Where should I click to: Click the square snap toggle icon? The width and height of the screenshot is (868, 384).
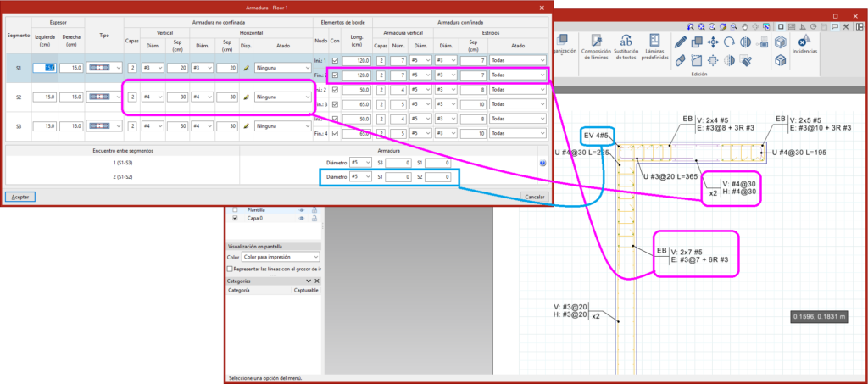pyautogui.click(x=781, y=26)
